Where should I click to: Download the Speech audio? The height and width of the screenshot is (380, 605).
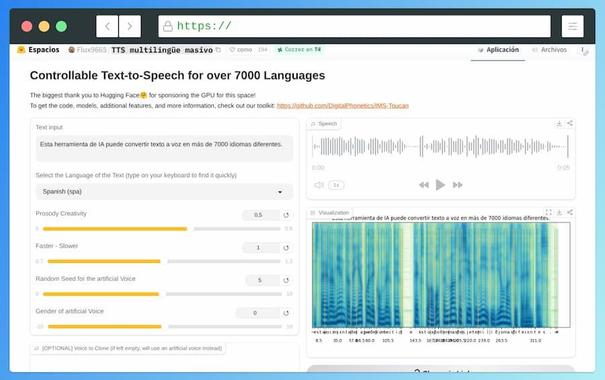(559, 123)
